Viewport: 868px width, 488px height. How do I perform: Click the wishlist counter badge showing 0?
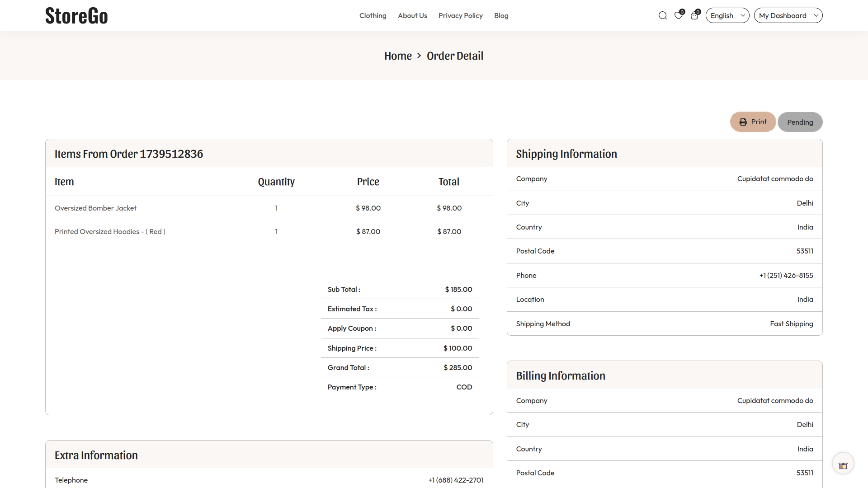(x=682, y=12)
